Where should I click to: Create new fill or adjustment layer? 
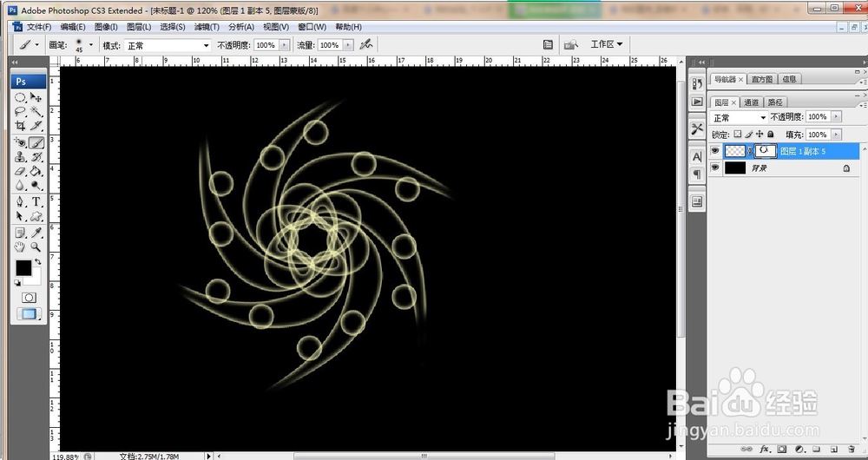click(x=799, y=449)
